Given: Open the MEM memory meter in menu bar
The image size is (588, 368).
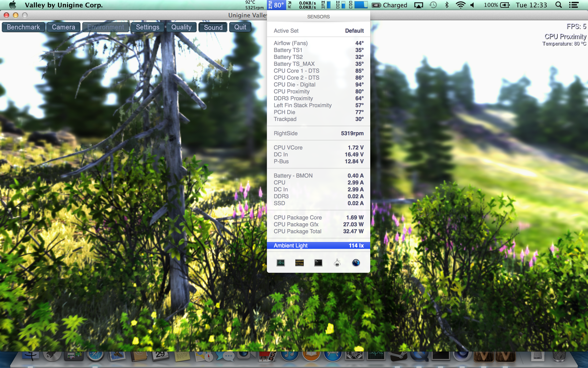Looking at the screenshot, I should 326,5.
